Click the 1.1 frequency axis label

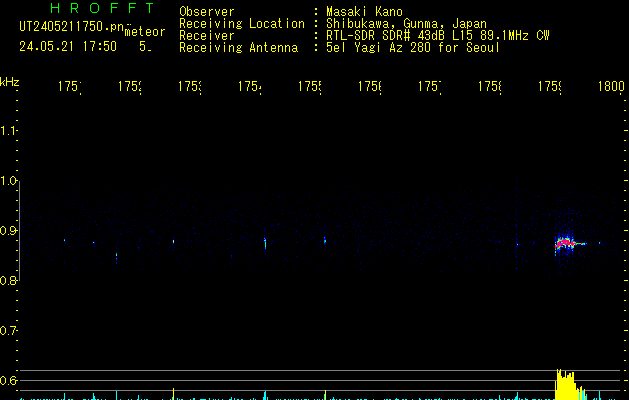pyautogui.click(x=9, y=131)
